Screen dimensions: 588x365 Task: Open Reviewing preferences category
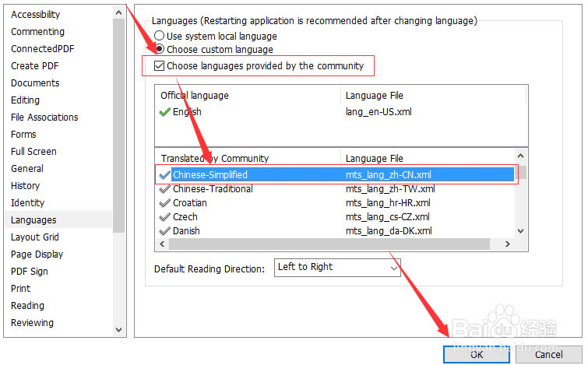point(32,323)
